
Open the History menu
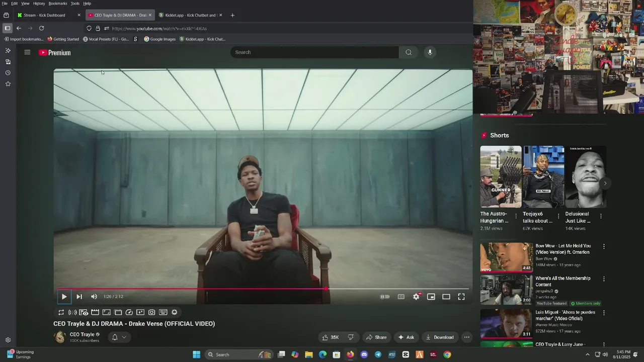point(39,4)
